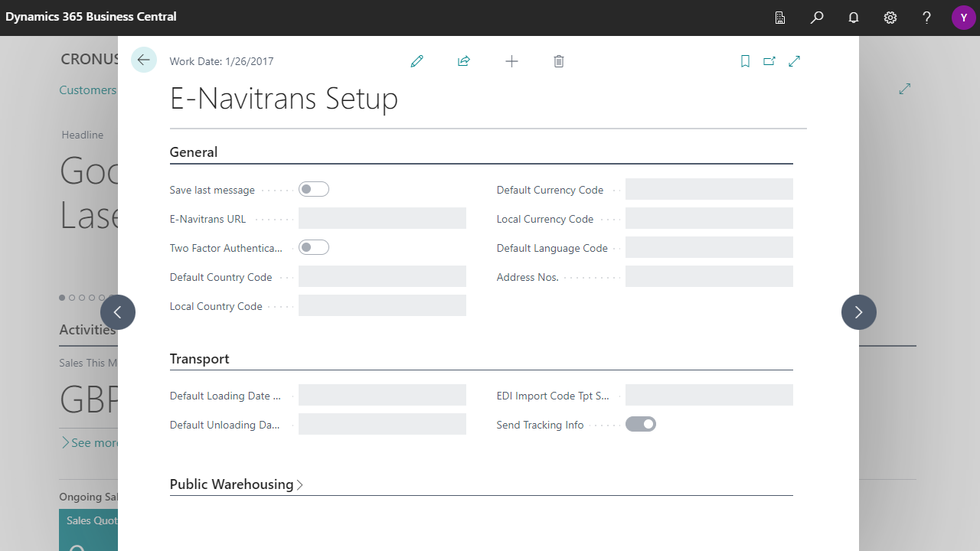The image size is (980, 551).
Task: Click the Local Currency Code field
Action: click(709, 218)
